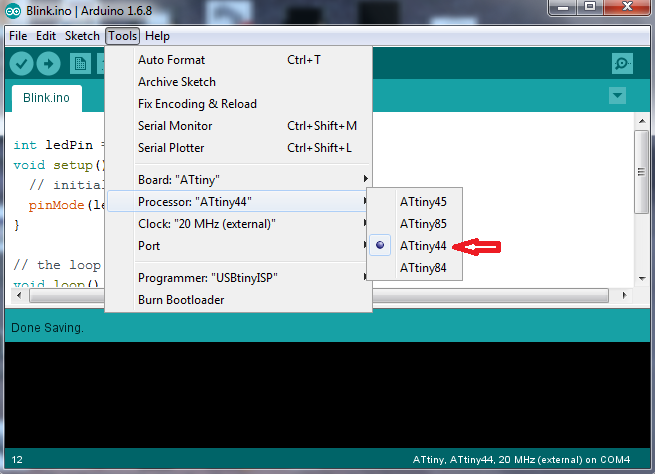This screenshot has width=655, height=474.
Task: Click the Upload arrow button
Action: (48, 63)
